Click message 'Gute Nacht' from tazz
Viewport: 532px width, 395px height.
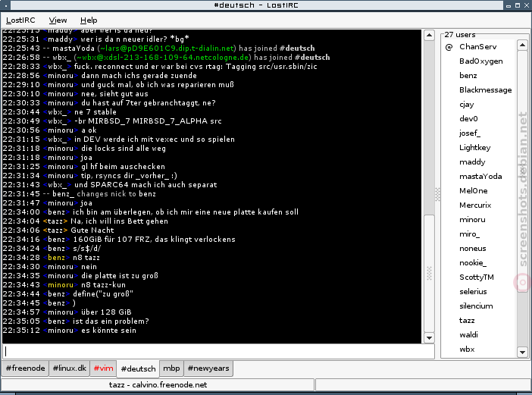click(92, 230)
